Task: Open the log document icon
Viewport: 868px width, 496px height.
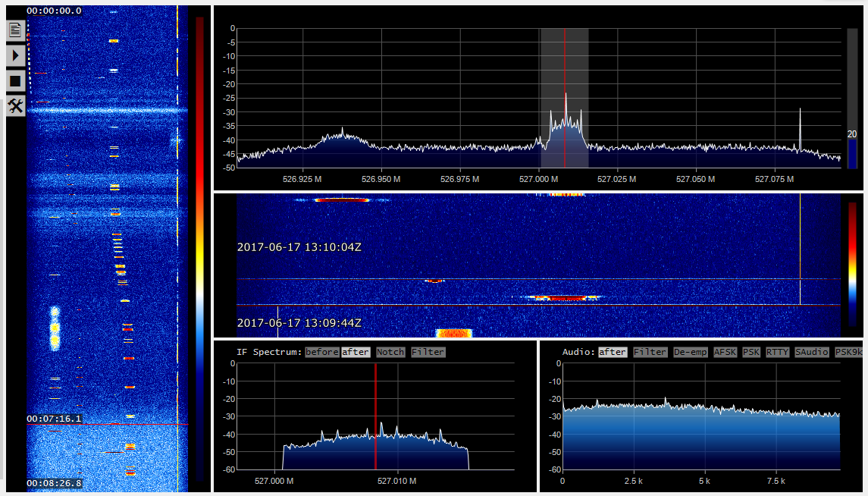Action: (x=15, y=30)
